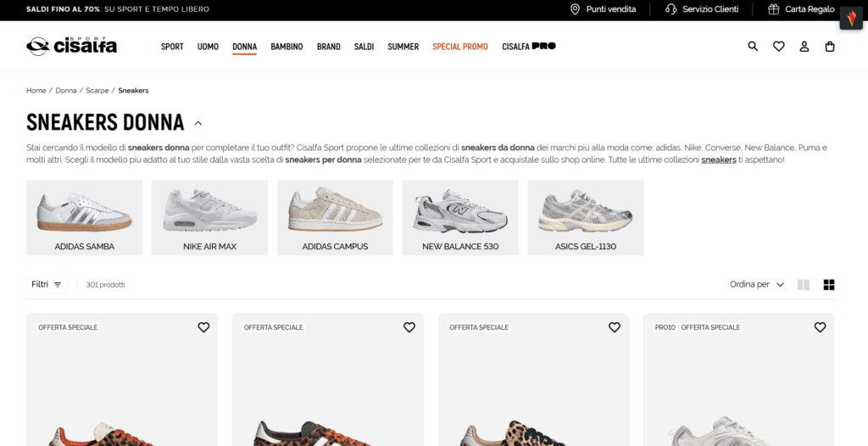Follow the underlined sneakers link in description
The image size is (868, 446).
point(719,160)
